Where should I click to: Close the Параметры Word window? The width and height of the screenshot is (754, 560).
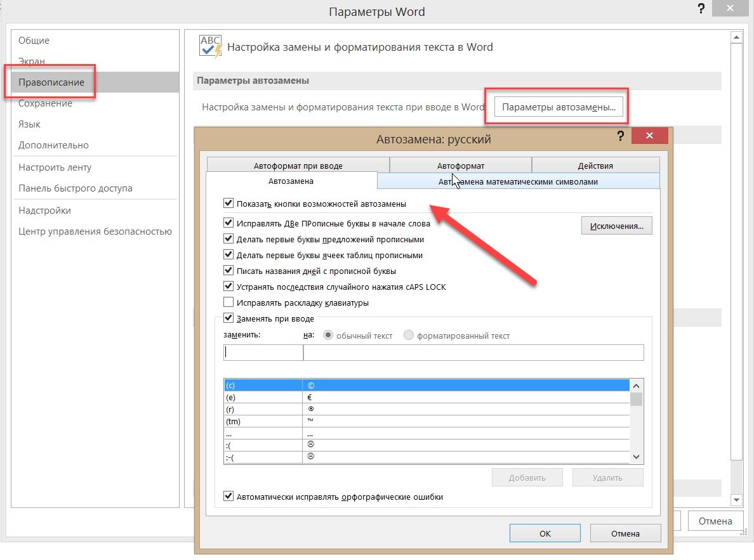tap(730, 8)
